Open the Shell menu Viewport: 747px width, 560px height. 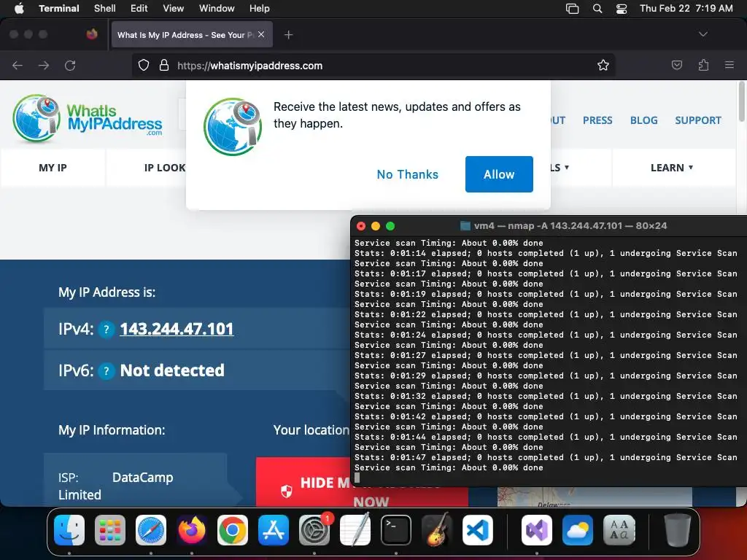(105, 8)
